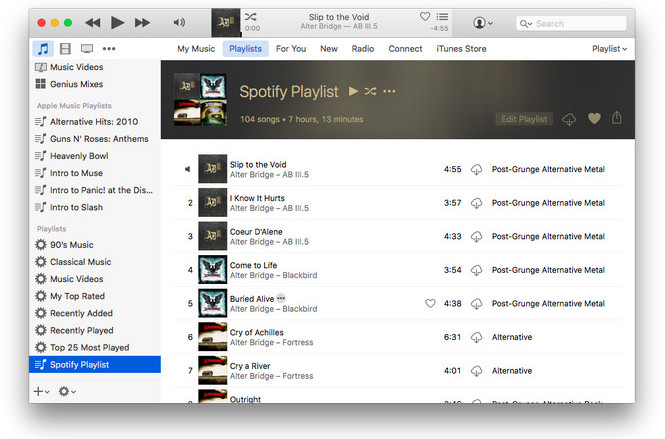The image size is (665, 439).
Task: Open the account dropdown menu
Action: (483, 23)
